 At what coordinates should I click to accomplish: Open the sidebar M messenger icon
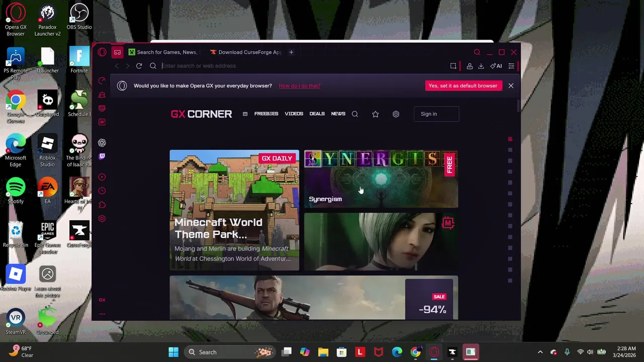point(102,122)
